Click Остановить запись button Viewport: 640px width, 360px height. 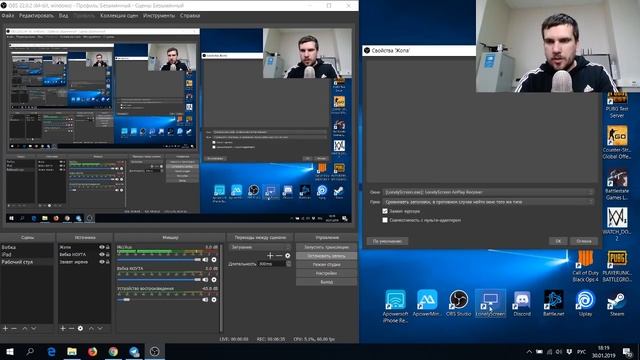(x=326, y=256)
